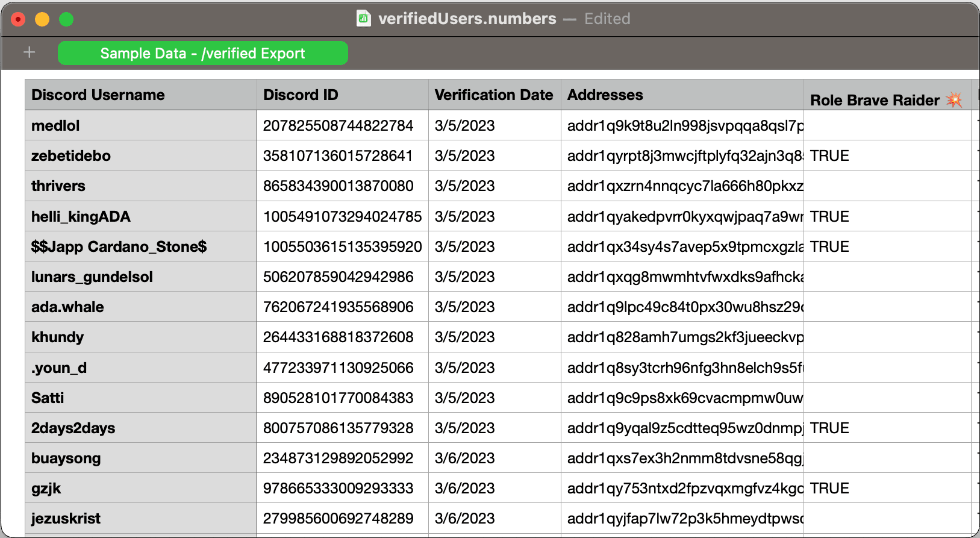Click the username cell medlol

point(141,125)
